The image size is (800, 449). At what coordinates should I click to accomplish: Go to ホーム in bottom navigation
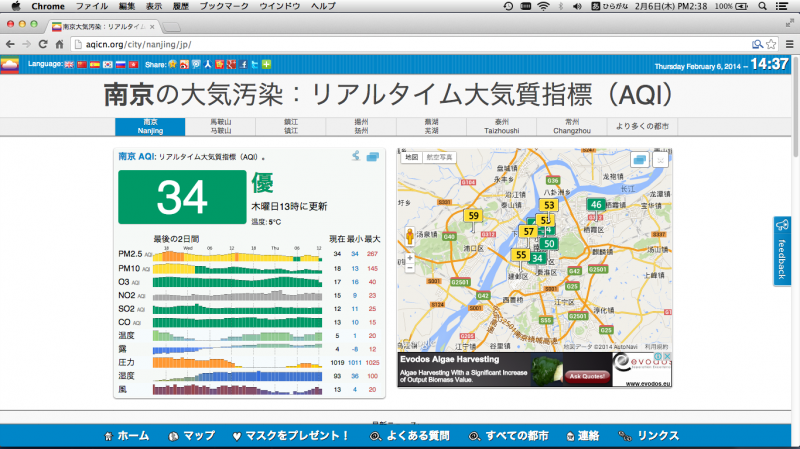[x=127, y=436]
